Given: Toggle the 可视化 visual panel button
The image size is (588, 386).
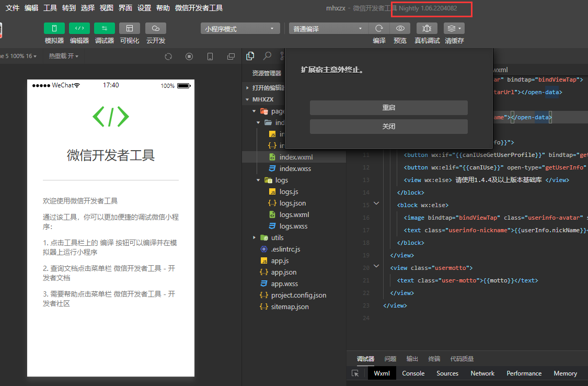Looking at the screenshot, I should [130, 29].
